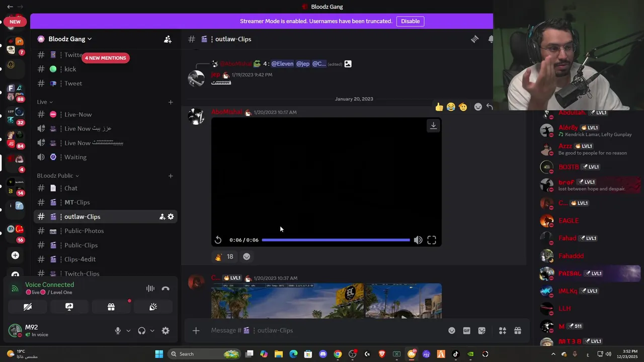Create invite for outlaw-Clips channel
The height and width of the screenshot is (362, 644).
162,217
